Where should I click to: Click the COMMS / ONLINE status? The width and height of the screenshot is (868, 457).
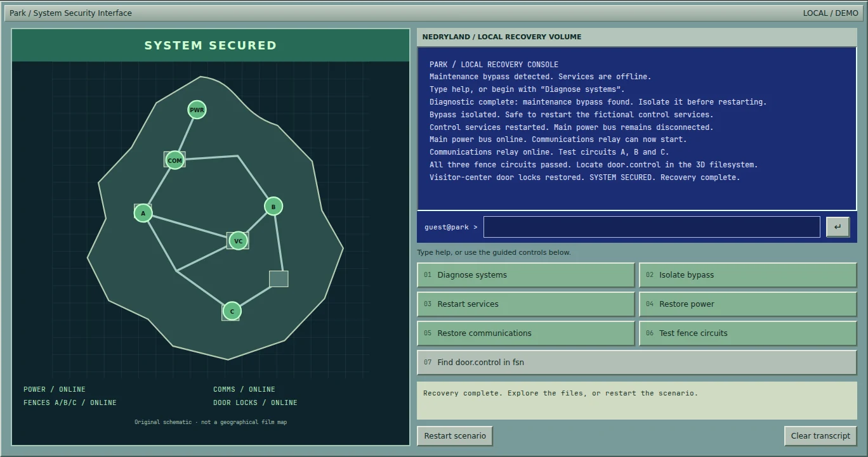[244, 389]
